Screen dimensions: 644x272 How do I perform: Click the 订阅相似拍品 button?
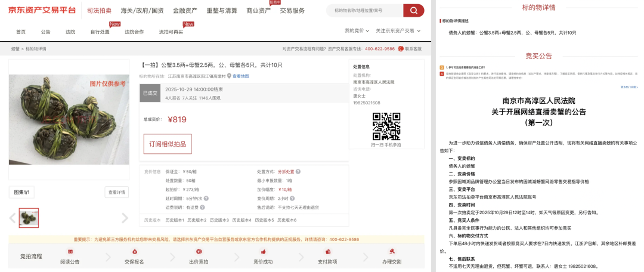168,144
